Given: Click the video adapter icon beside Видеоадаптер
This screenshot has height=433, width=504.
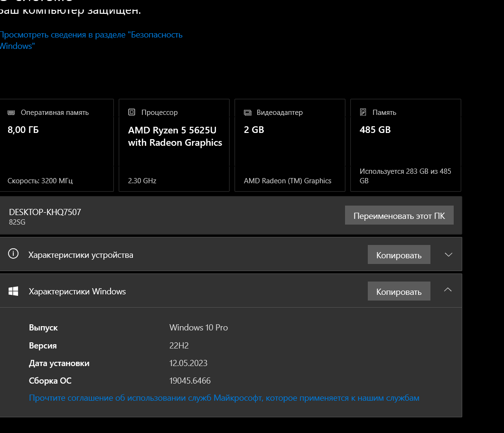Looking at the screenshot, I should pyautogui.click(x=248, y=113).
